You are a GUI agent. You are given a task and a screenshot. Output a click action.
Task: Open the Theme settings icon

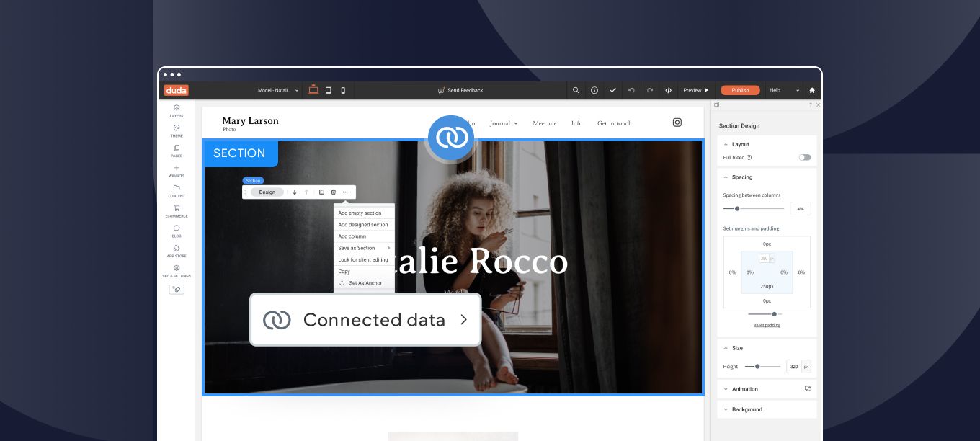[x=177, y=130]
